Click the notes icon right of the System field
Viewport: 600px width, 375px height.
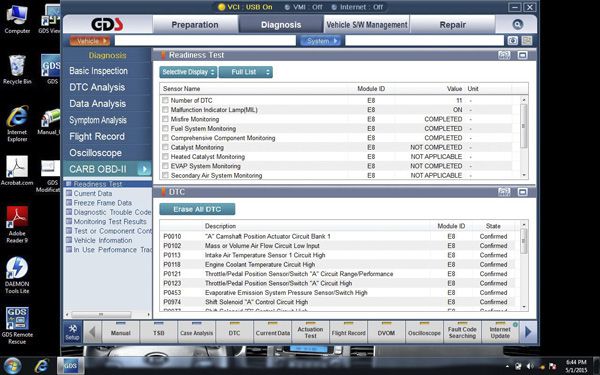coord(527,41)
